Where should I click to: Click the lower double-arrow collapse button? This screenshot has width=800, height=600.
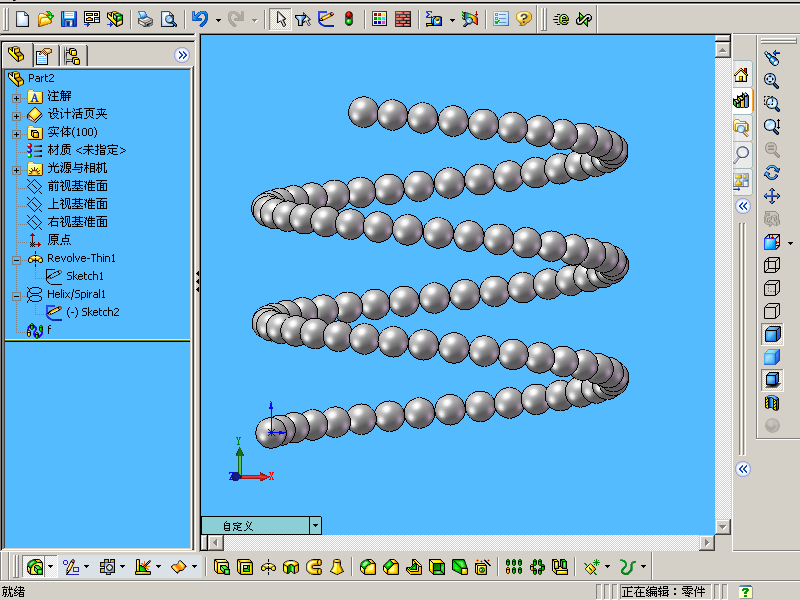(743, 469)
